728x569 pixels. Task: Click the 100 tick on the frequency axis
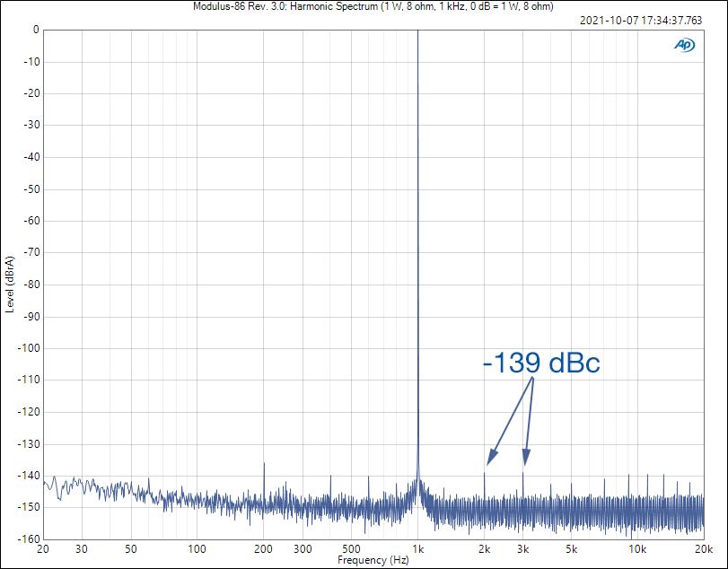click(x=197, y=549)
